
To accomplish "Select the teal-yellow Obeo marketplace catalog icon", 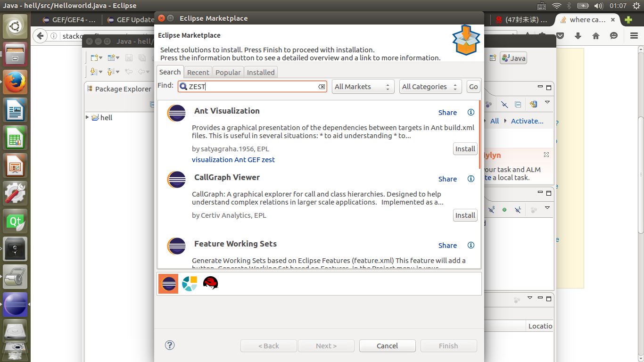I will pos(189,283).
